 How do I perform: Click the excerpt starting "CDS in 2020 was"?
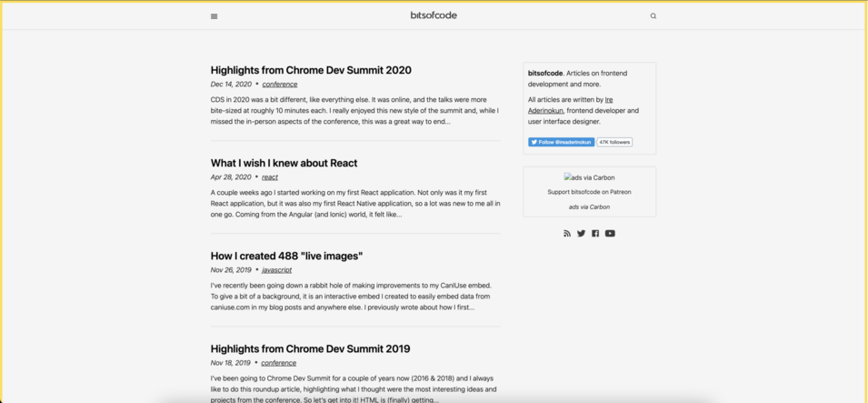pos(354,111)
